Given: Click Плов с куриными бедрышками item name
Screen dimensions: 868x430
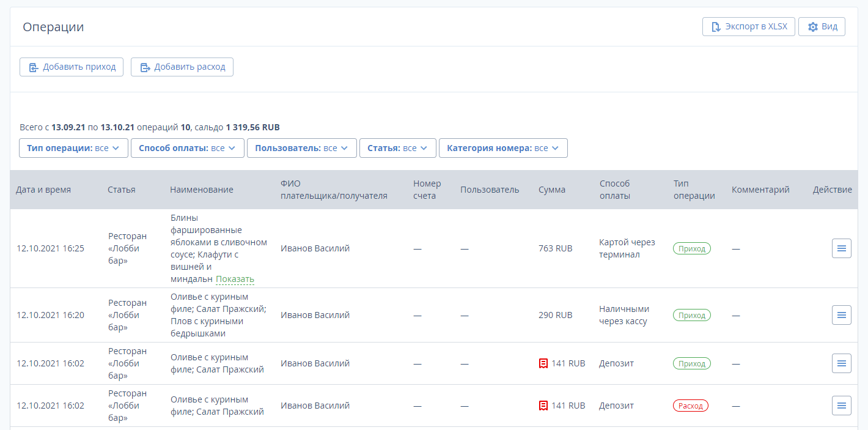Looking at the screenshot, I should [x=207, y=327].
